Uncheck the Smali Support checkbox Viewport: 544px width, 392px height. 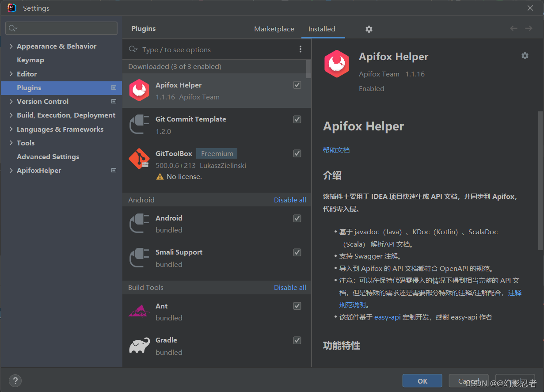point(297,252)
